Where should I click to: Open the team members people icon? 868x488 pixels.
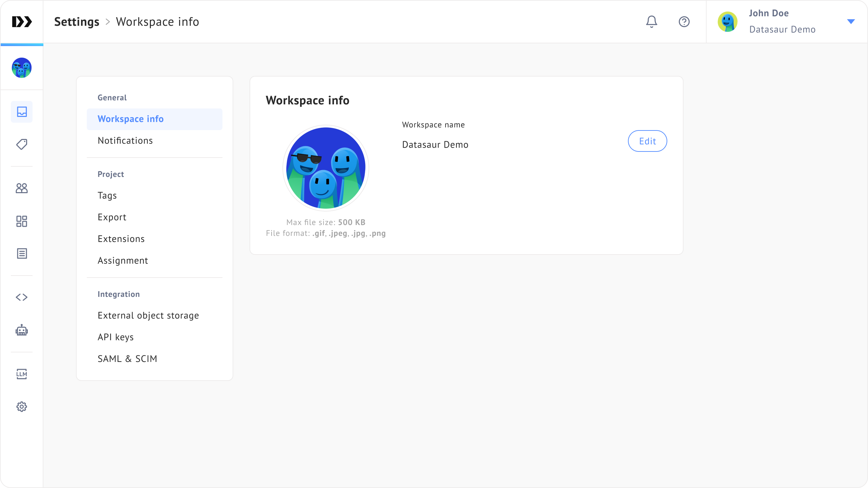[x=22, y=188]
